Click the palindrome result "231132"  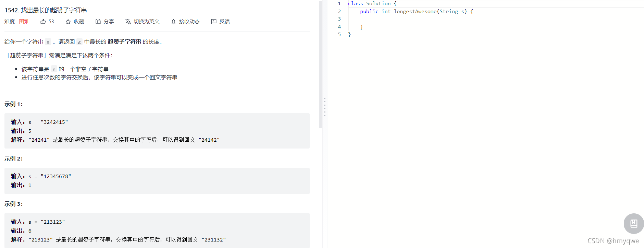[x=214, y=240]
